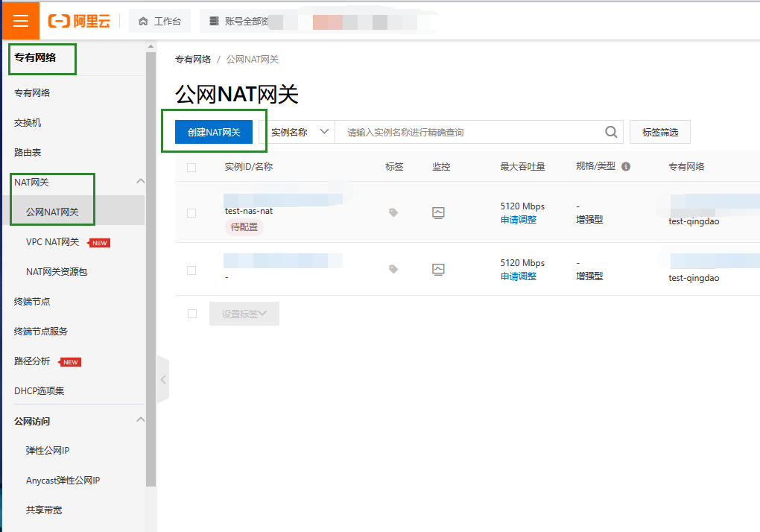Image resolution: width=760 pixels, height=532 pixels.
Task: Click tag icon in second gateway row
Action: tap(393, 270)
